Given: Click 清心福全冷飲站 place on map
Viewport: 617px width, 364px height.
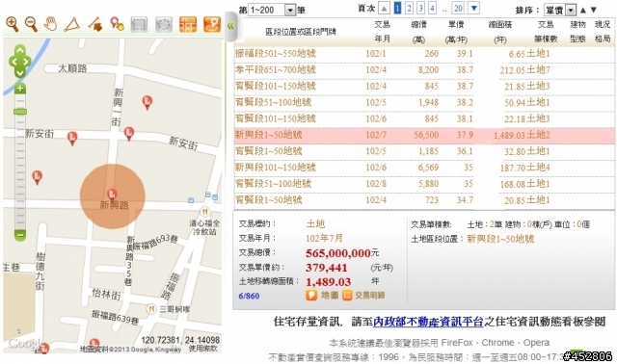Looking at the screenshot, I should [204, 222].
